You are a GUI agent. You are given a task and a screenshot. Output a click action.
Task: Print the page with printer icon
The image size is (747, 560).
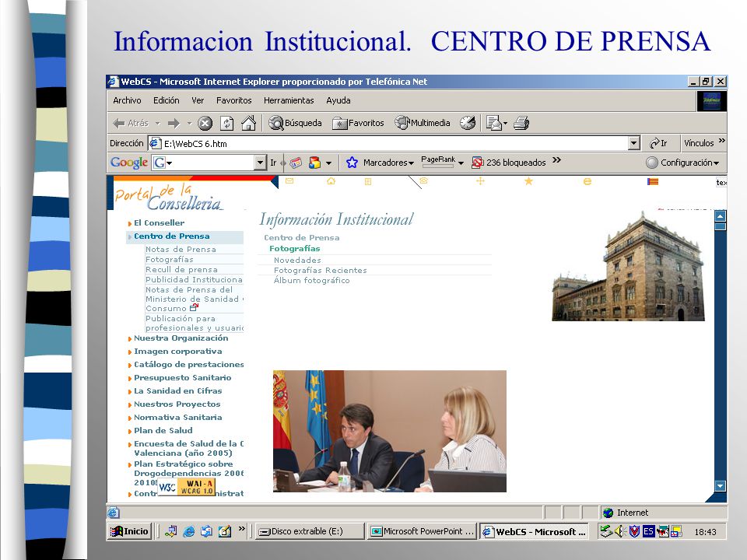(521, 124)
